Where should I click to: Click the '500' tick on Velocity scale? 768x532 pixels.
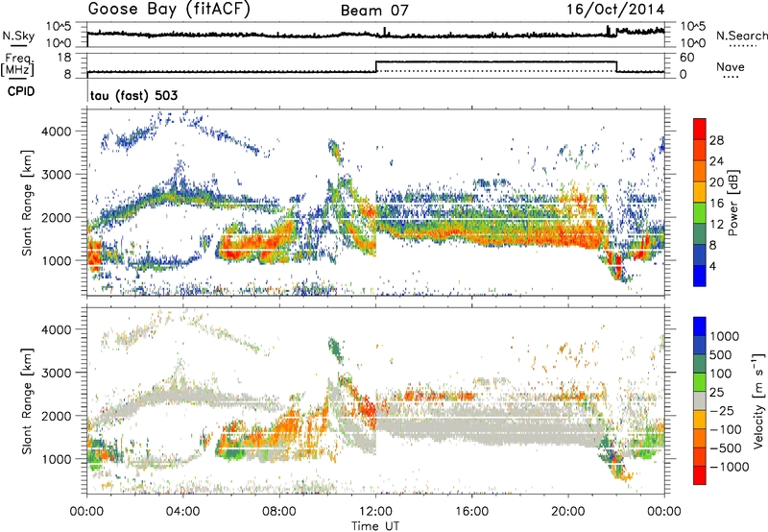720,354
